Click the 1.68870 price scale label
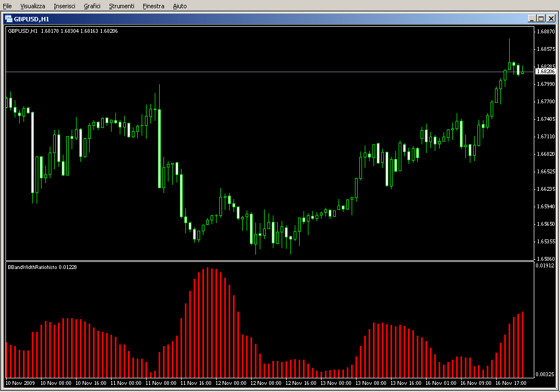This screenshot has width=560, height=392. pos(546,31)
